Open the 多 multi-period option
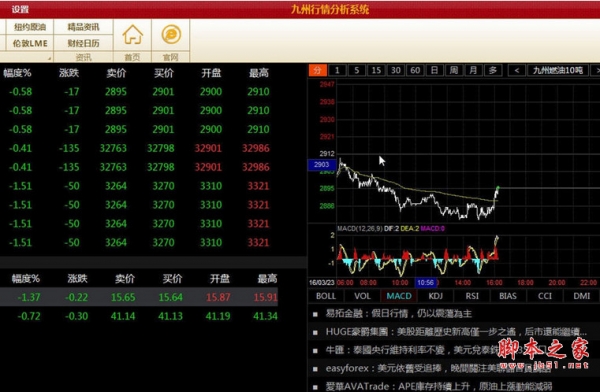 (493, 70)
